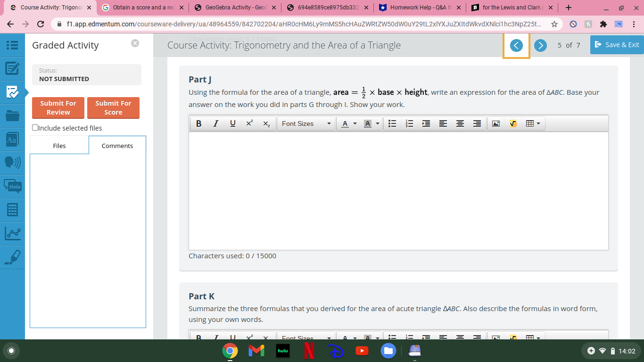Enable the Include selected files checkbox

coord(34,127)
